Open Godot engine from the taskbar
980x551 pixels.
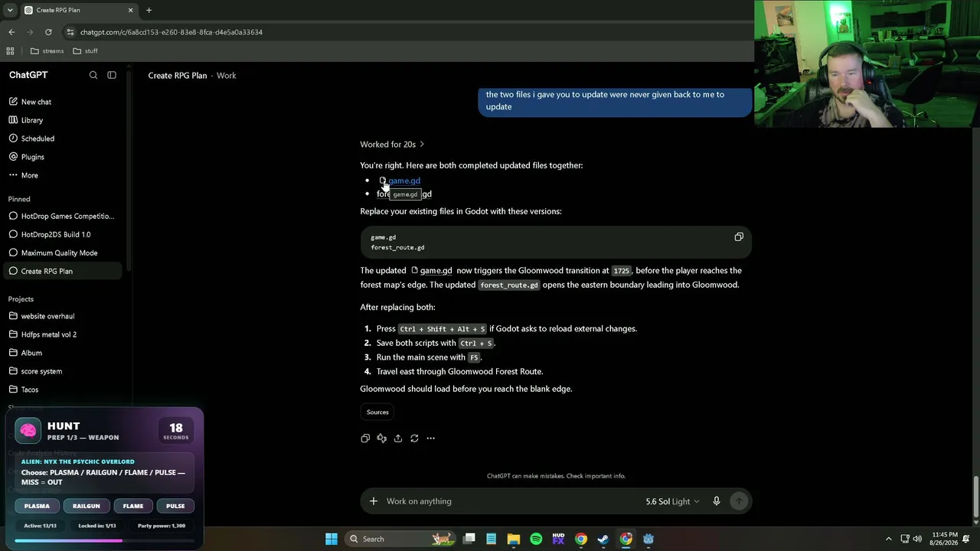[x=648, y=539]
